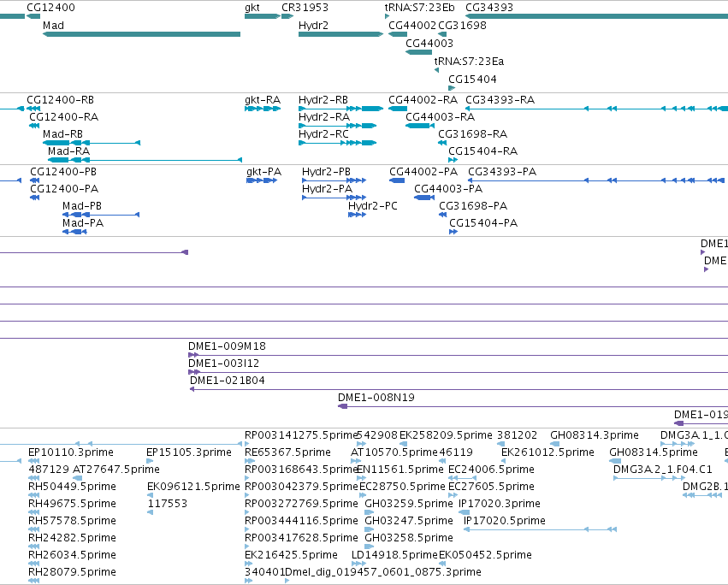Select the CG15404 gene arrow
Image resolution: width=728 pixels, height=585 pixels.
click(452, 88)
